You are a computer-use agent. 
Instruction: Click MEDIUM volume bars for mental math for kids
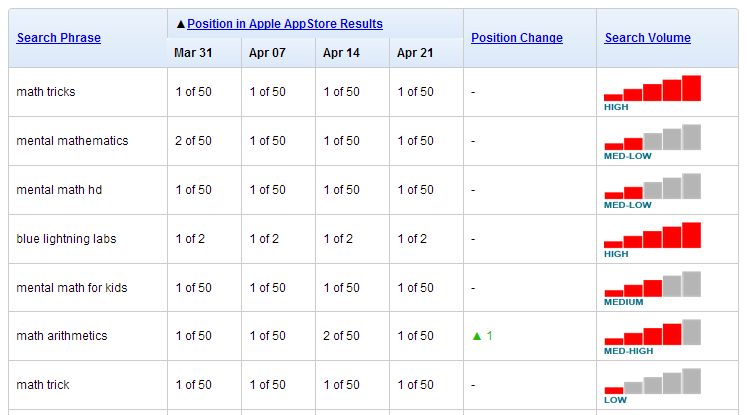click(652, 284)
